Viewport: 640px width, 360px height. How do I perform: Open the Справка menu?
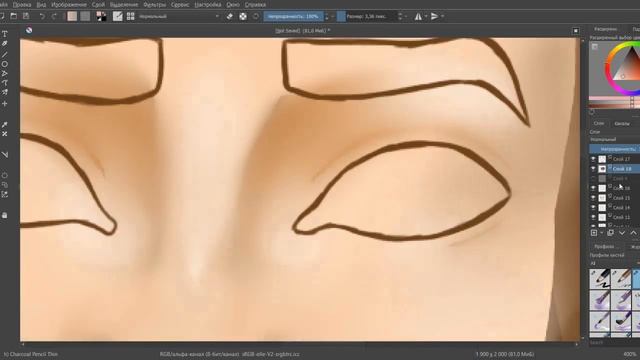pos(256,4)
